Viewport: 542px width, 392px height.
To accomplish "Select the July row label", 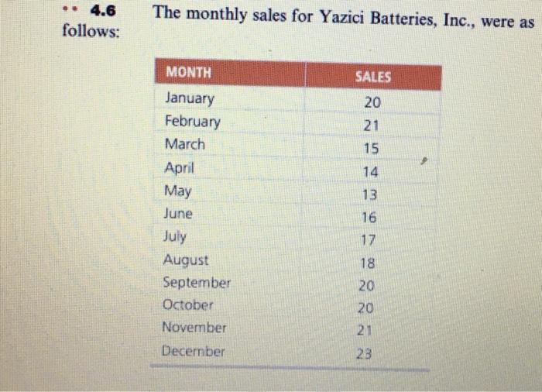I will tap(174, 236).
